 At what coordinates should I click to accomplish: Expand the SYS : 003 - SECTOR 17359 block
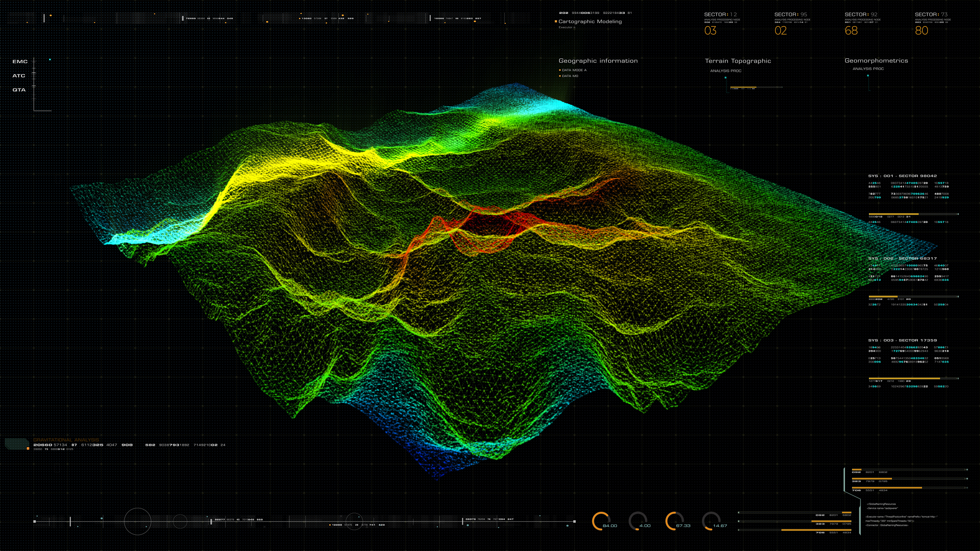[x=902, y=341]
